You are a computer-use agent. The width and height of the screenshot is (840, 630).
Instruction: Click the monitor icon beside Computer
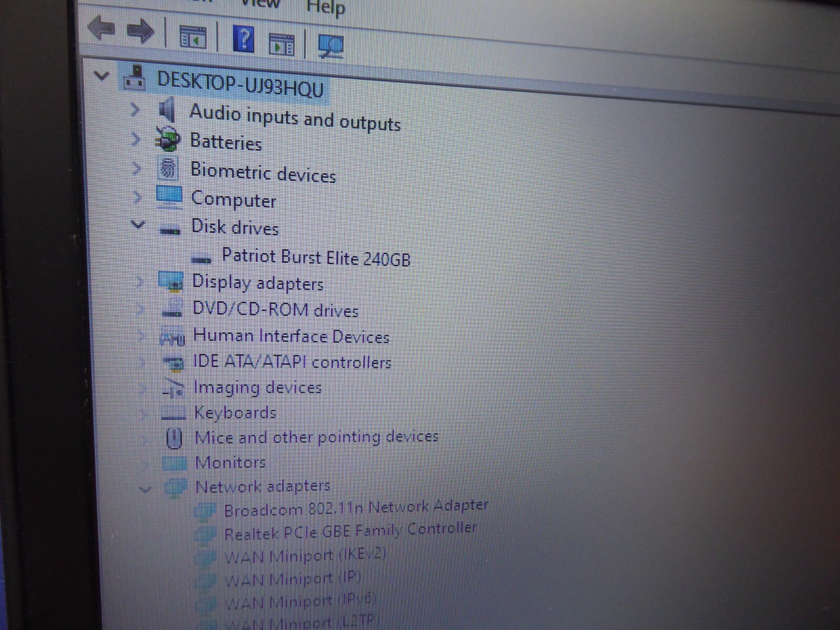[169, 196]
